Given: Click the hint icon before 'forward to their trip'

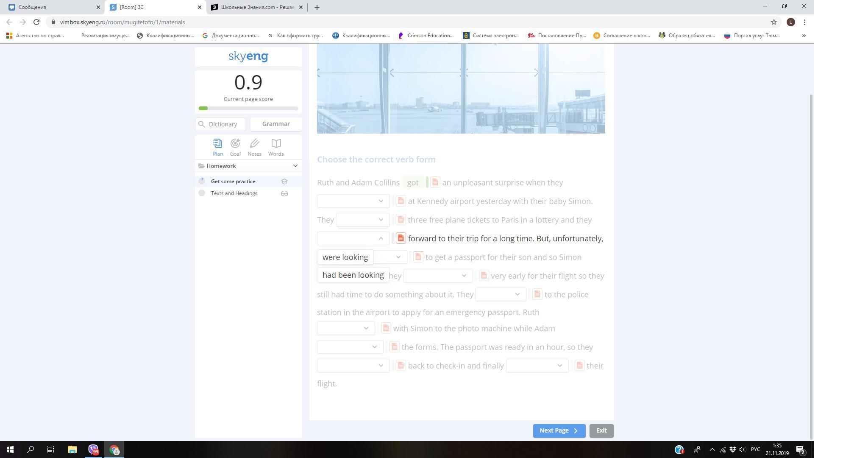Looking at the screenshot, I should pyautogui.click(x=401, y=238).
